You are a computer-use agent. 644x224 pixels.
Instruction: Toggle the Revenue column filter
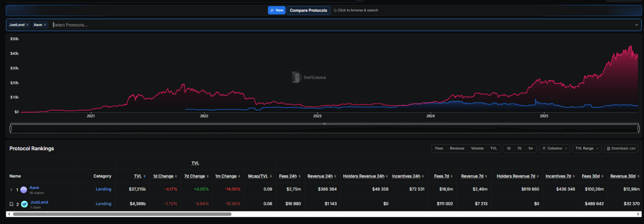click(457, 148)
